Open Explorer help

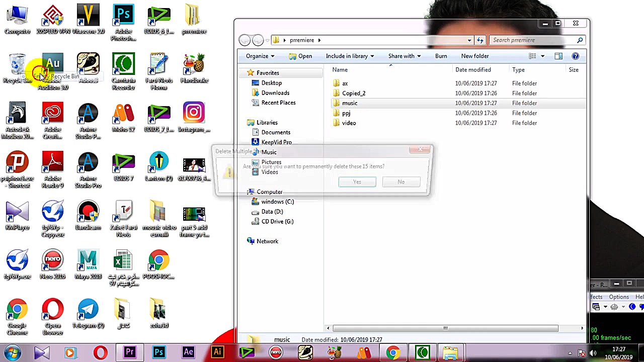coord(575,56)
